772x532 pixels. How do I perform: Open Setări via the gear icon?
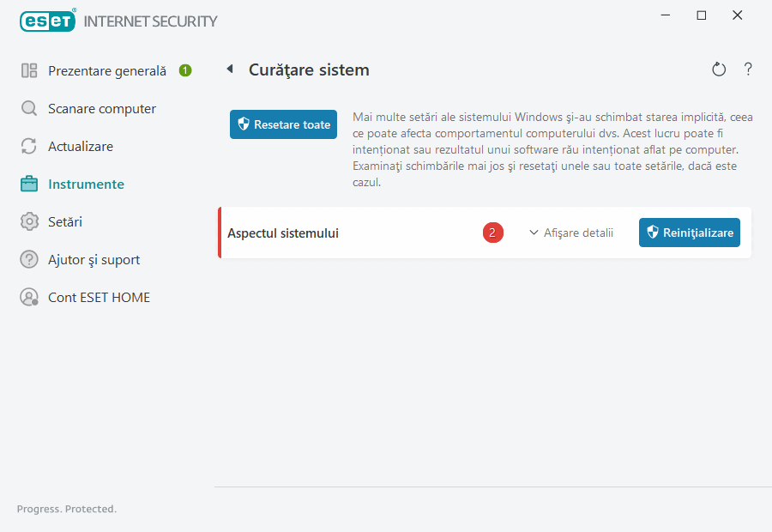(27, 221)
